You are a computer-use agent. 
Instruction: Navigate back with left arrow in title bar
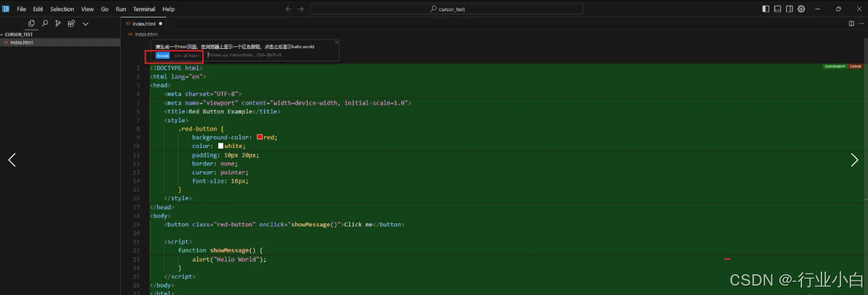[x=288, y=9]
